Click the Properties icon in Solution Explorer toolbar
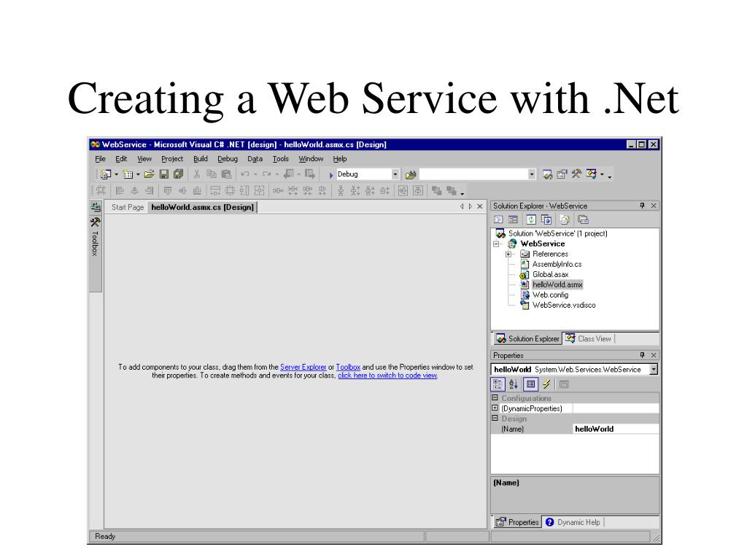Image resolution: width=747 pixels, height=560 pixels. (583, 219)
